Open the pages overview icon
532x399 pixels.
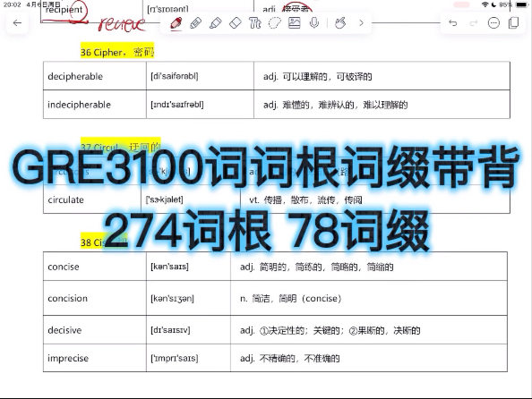[x=514, y=23]
